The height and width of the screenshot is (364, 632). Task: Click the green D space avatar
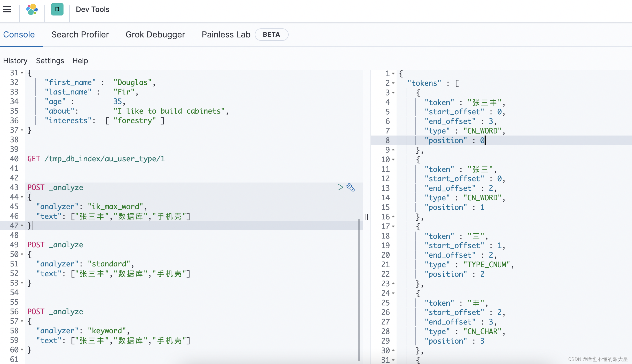(x=57, y=9)
